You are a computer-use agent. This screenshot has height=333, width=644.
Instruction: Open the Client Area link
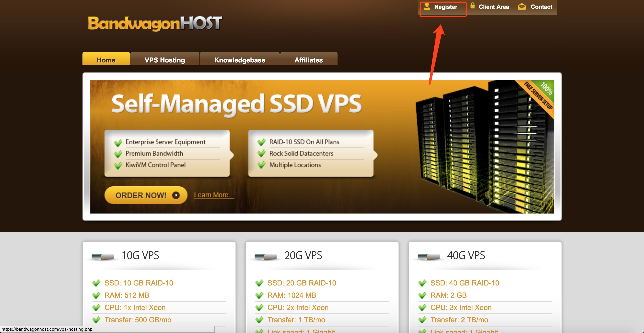point(494,7)
